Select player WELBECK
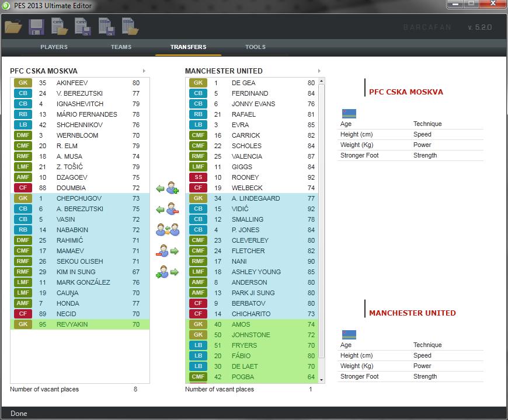 tap(252, 188)
